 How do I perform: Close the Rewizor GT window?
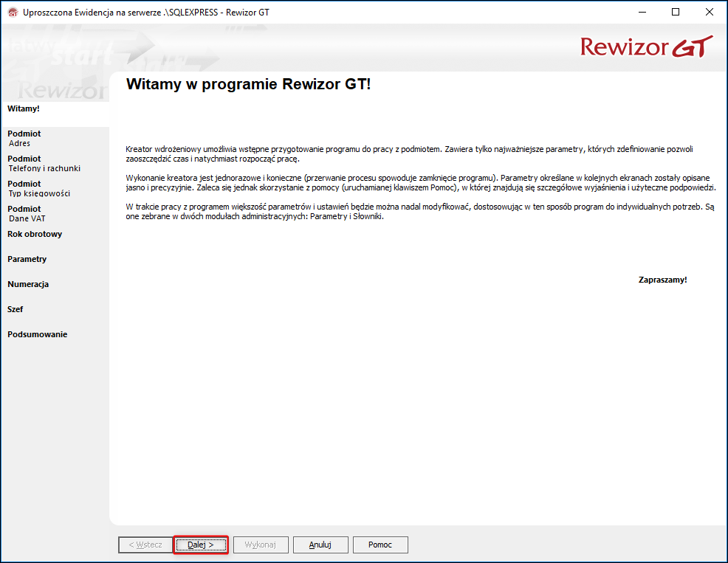(710, 12)
